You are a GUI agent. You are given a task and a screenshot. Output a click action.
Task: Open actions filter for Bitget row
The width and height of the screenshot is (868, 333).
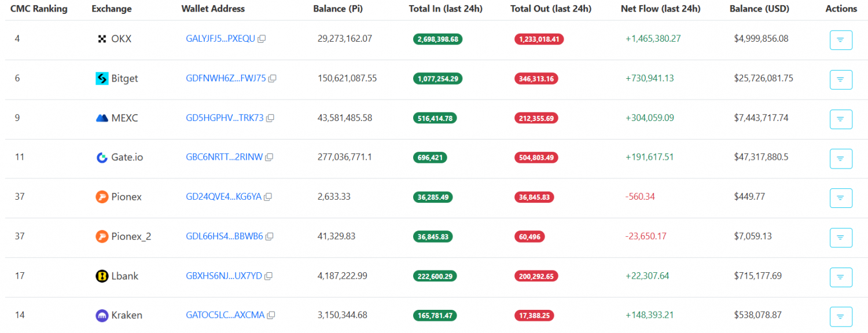coord(840,79)
